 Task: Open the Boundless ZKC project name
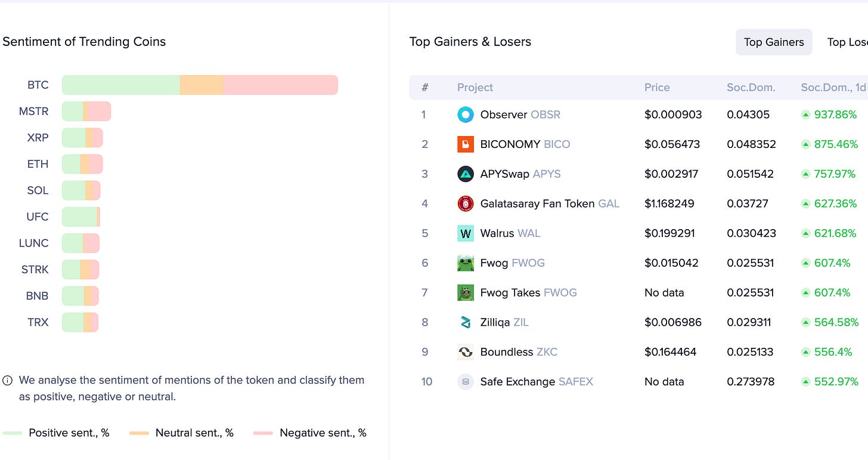coord(519,352)
